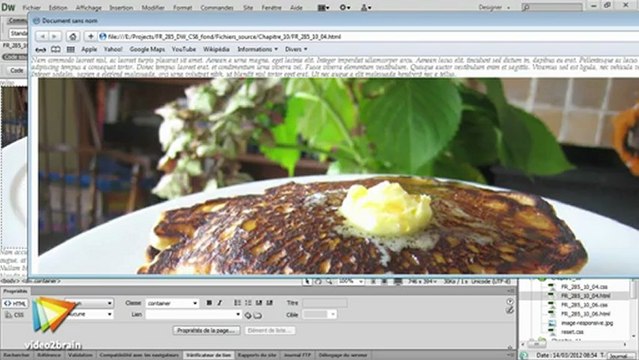Go back using Safari's back arrow

click(x=42, y=37)
